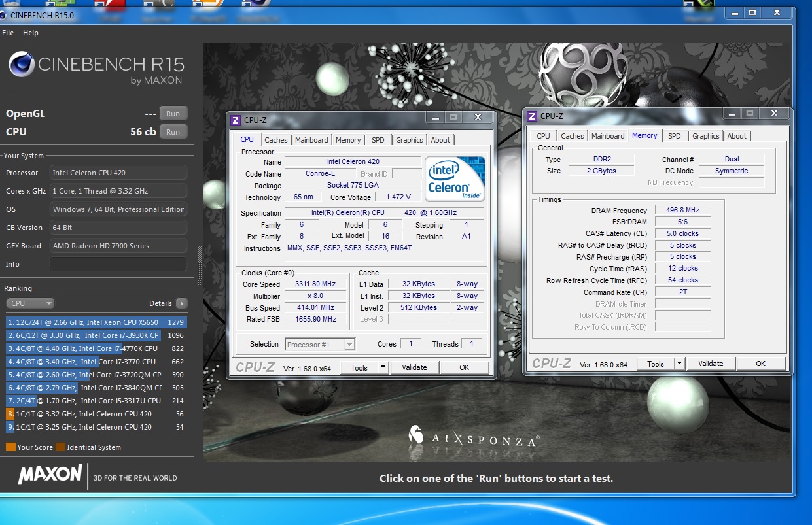Image resolution: width=812 pixels, height=525 pixels.
Task: Click Validate in CPU-Z memory window
Action: point(711,364)
